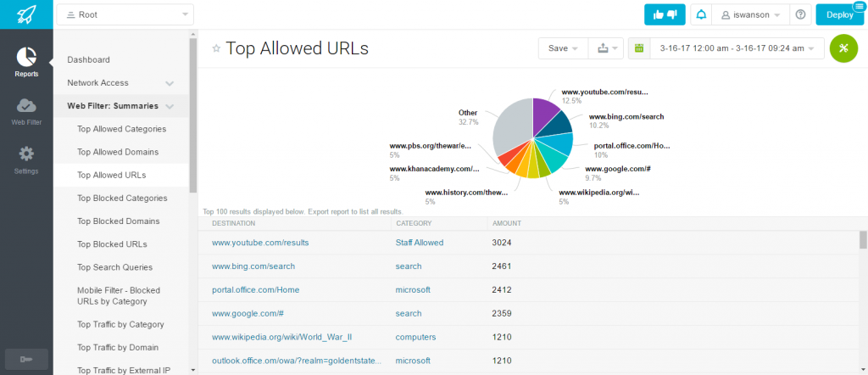This screenshot has height=375, width=868.
Task: Select Top Blocked Categories report
Action: [122, 199]
